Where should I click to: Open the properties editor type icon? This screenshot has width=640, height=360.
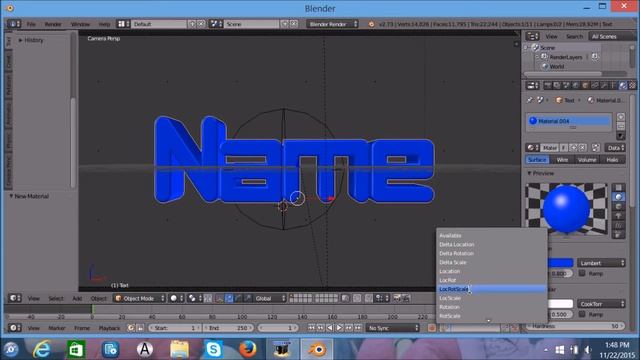pyautogui.click(x=532, y=85)
